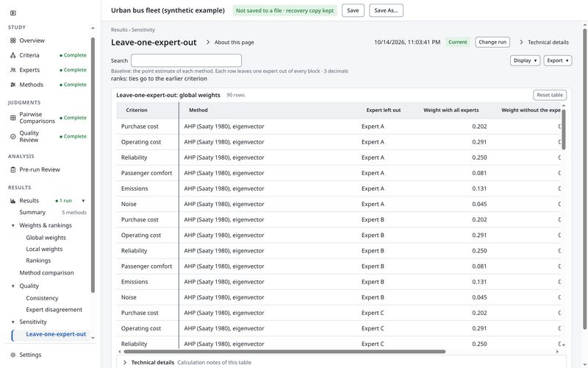Sort by Expert left out column header
Screen dimensions: 588x368
pos(383,110)
